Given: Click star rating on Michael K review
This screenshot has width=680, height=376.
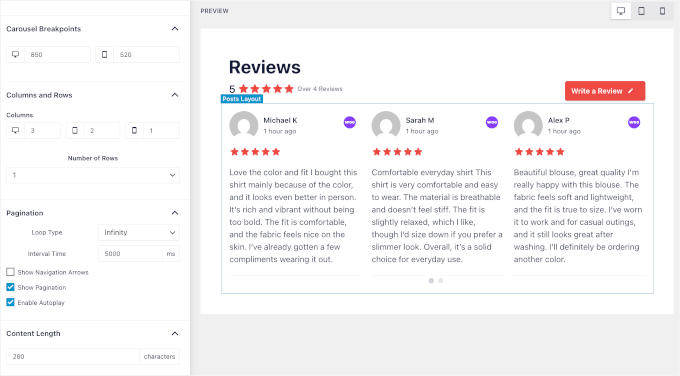Looking at the screenshot, I should [255, 152].
